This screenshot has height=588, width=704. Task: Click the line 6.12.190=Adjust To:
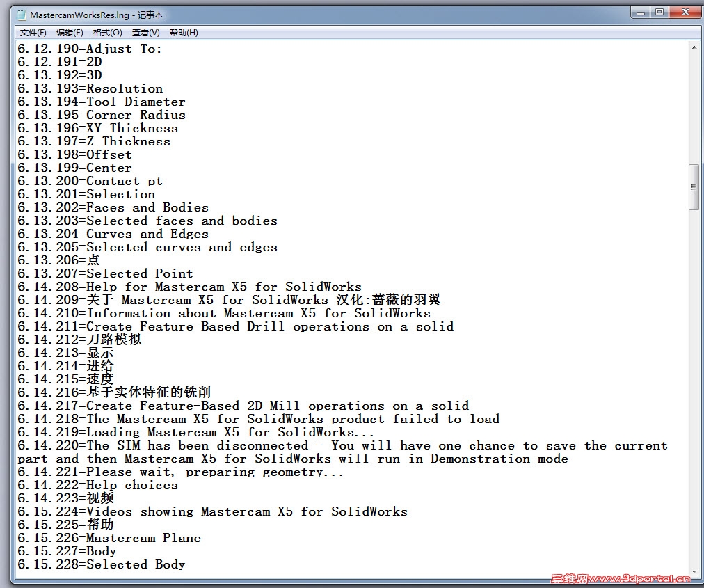pyautogui.click(x=90, y=49)
